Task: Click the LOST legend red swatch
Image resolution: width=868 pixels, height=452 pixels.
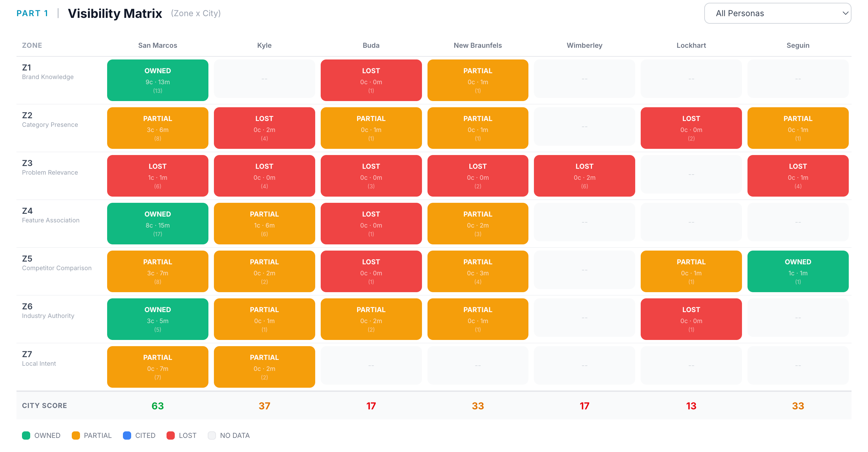Action: 171,436
